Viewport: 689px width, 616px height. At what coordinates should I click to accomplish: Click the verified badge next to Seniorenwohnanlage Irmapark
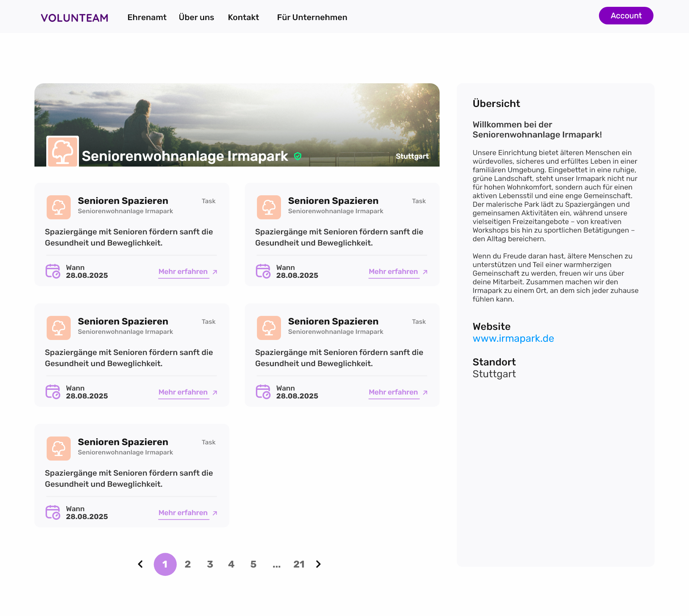pos(297,156)
